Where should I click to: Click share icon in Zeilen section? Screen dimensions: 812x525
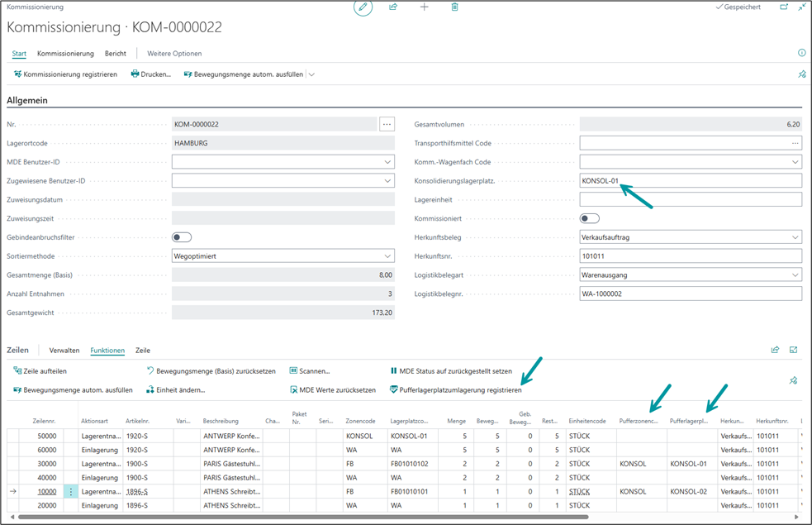pos(775,350)
